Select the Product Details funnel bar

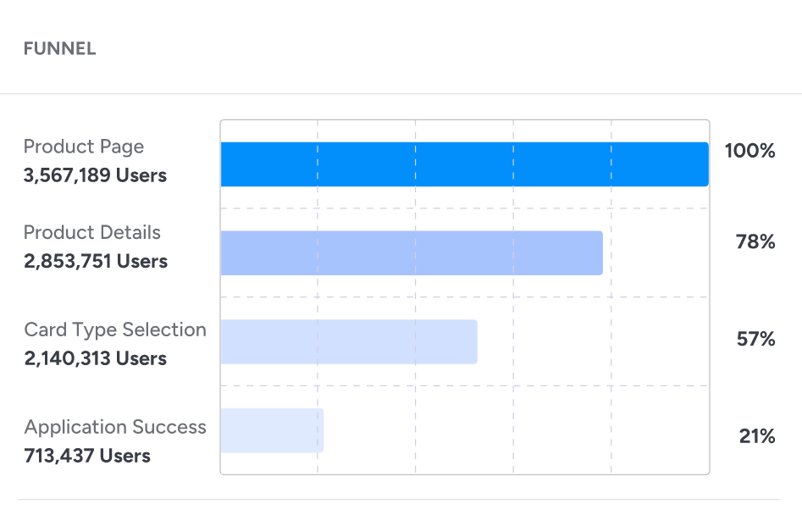[412, 253]
